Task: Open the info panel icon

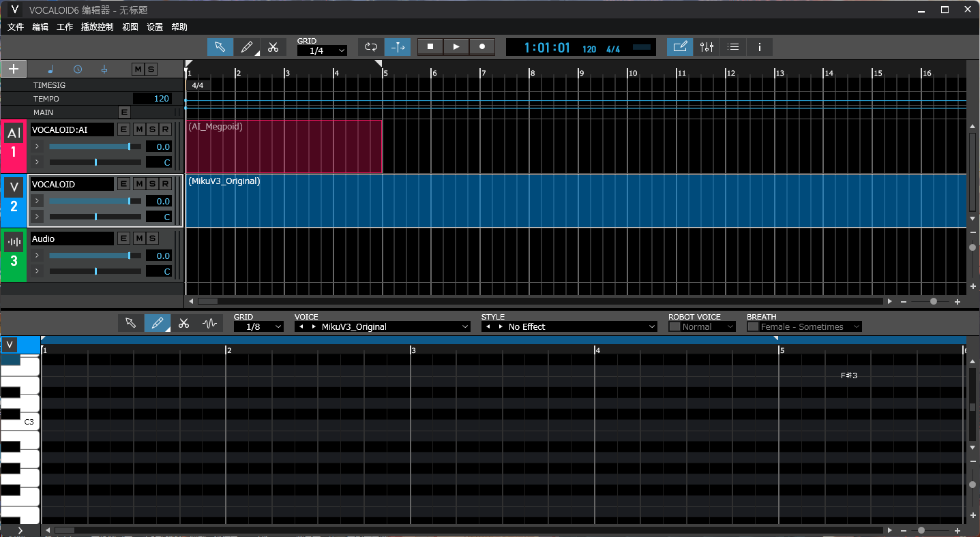Action: coord(760,47)
